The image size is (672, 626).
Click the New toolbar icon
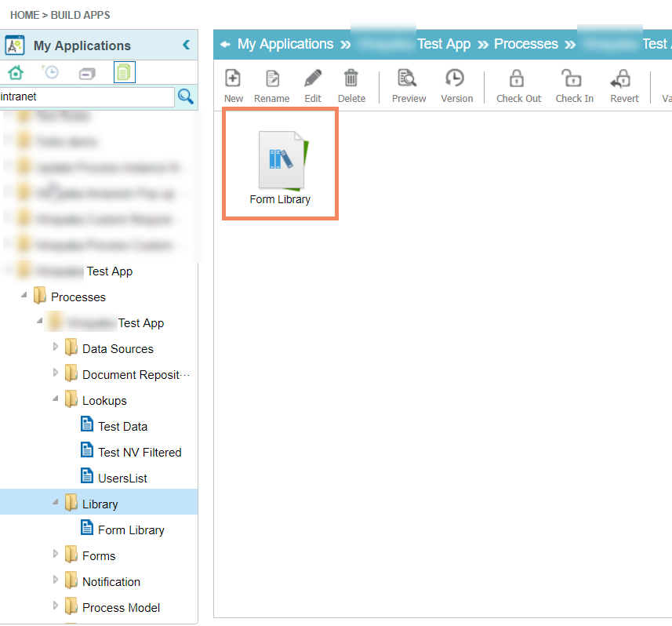tap(233, 79)
